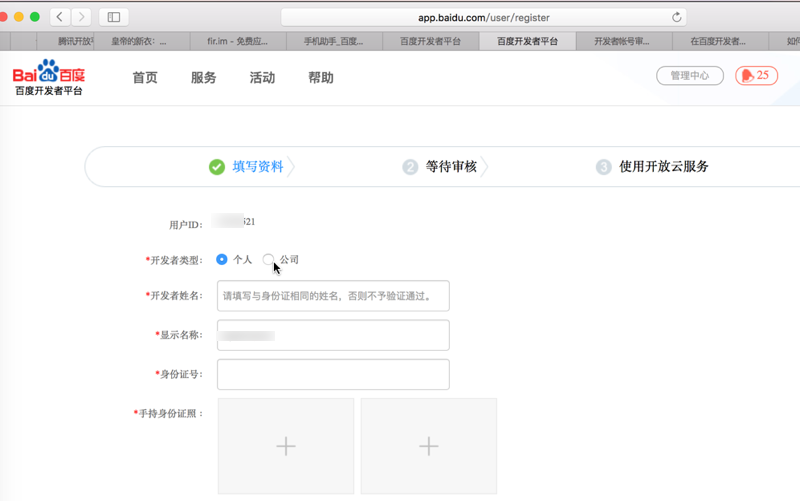Open notifications bell showing 25
The height and width of the screenshot is (501, 800).
pyautogui.click(x=756, y=76)
